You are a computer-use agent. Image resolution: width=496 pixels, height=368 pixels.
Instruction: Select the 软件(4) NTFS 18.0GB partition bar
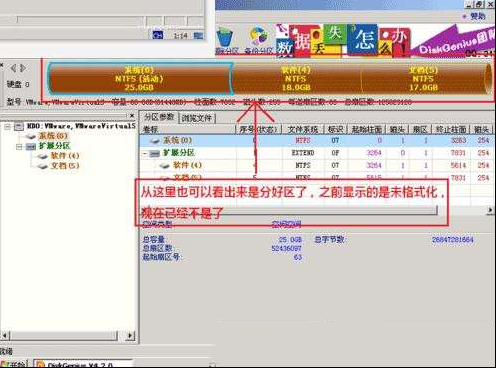296,78
